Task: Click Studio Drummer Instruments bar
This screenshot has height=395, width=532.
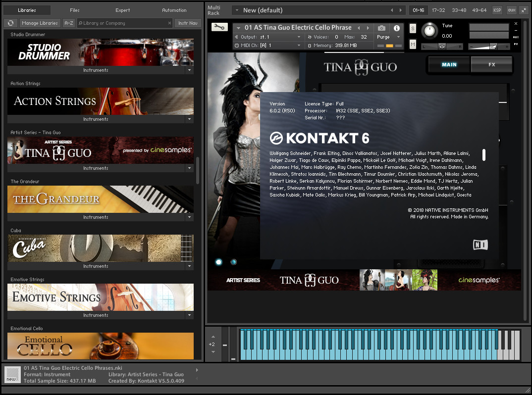Action: coord(97,70)
